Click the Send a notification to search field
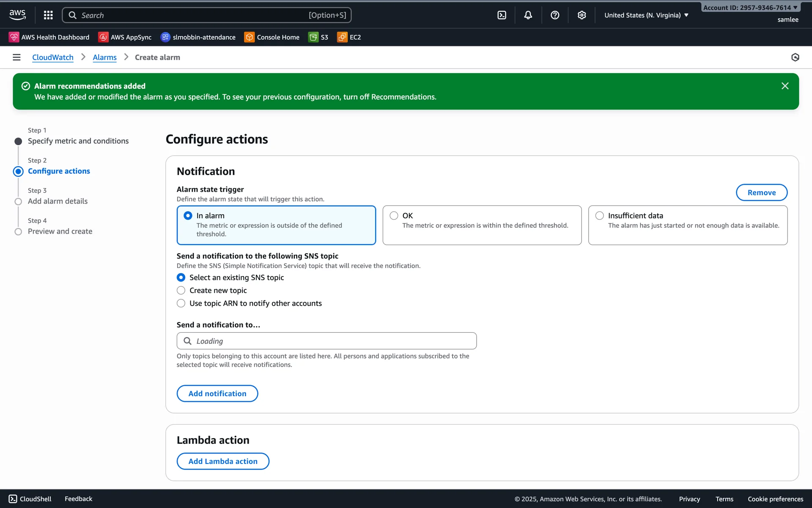The width and height of the screenshot is (812, 508). click(x=326, y=341)
